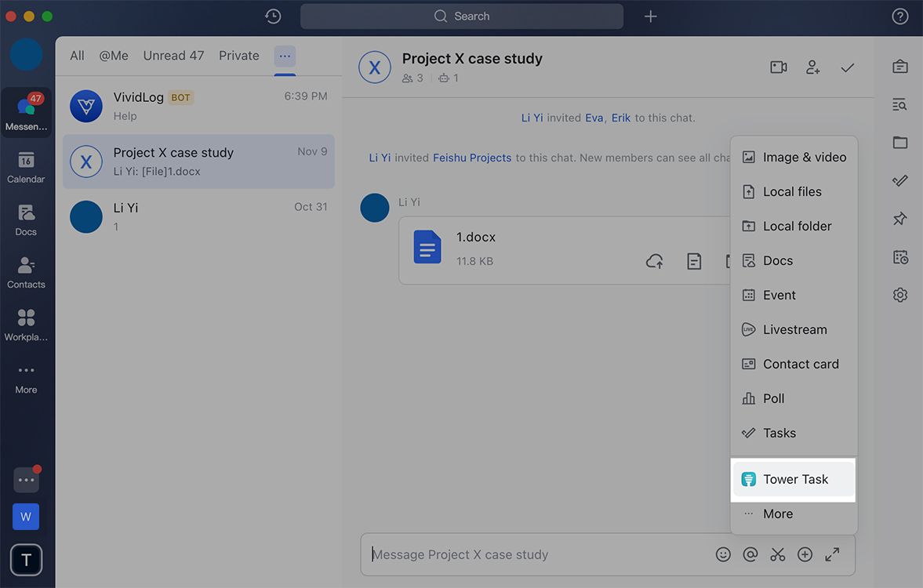Image resolution: width=923 pixels, height=588 pixels.
Task: Open chat settings gear icon
Action: point(899,294)
